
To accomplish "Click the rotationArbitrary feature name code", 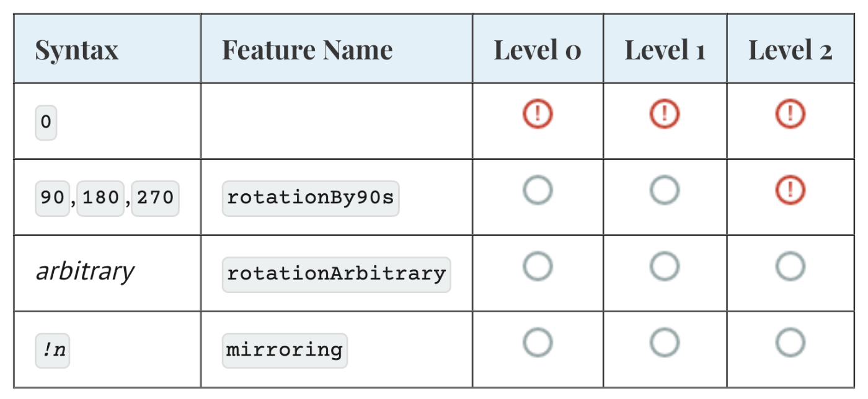I will click(x=336, y=274).
